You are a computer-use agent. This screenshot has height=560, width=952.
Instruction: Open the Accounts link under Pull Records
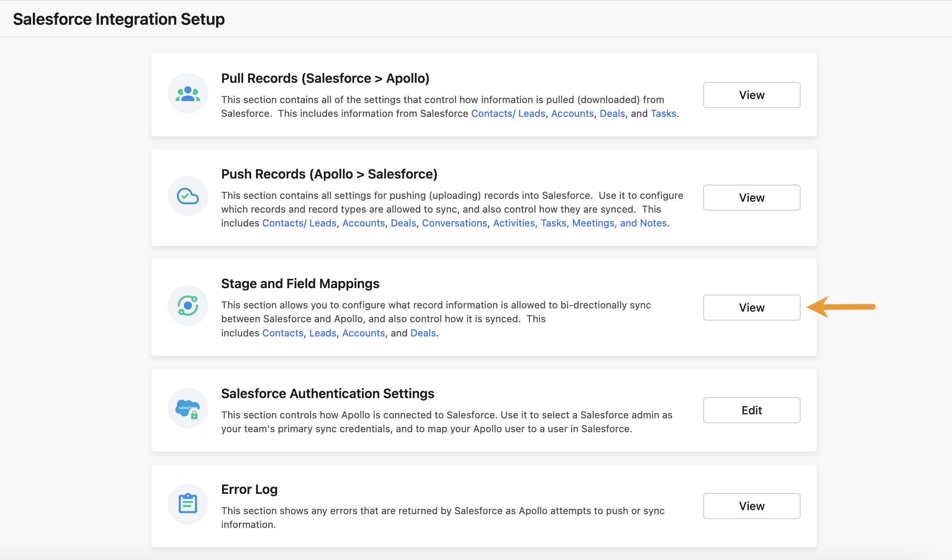(x=572, y=114)
